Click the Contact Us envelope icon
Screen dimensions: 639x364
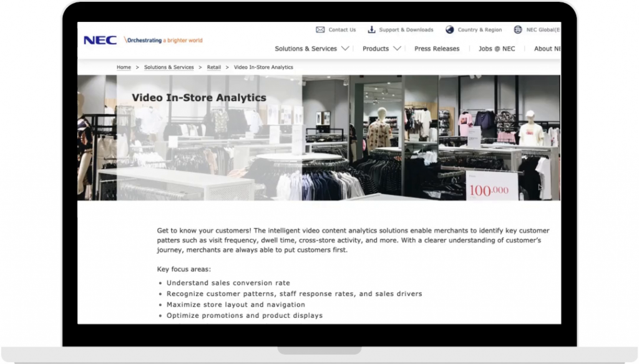click(320, 29)
